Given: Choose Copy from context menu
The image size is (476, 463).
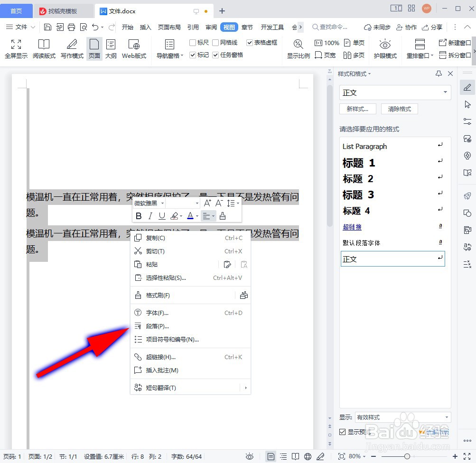Looking at the screenshot, I should pos(190,238).
